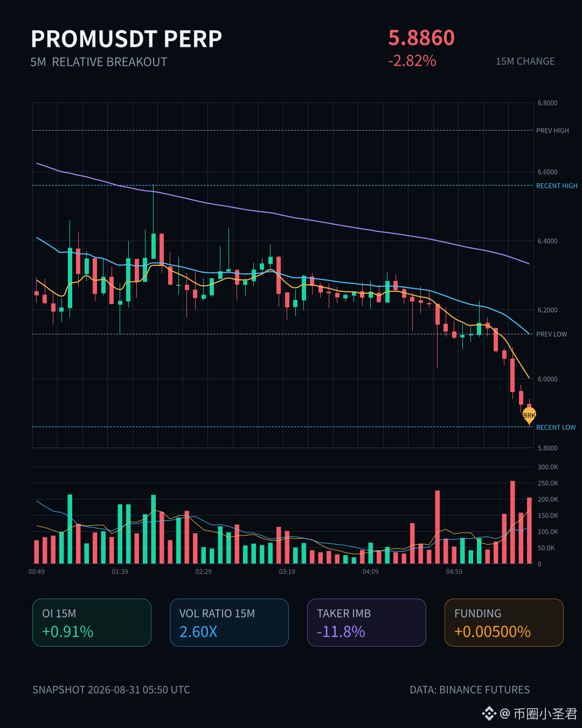
Task: Click the 6.2000 price axis label
Action: 548,310
